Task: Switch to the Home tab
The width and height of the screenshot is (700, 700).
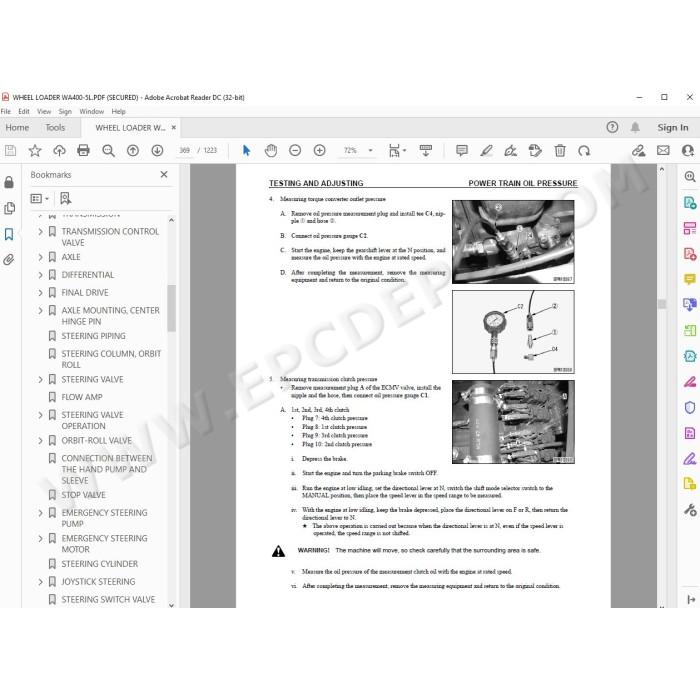Action: (17, 128)
